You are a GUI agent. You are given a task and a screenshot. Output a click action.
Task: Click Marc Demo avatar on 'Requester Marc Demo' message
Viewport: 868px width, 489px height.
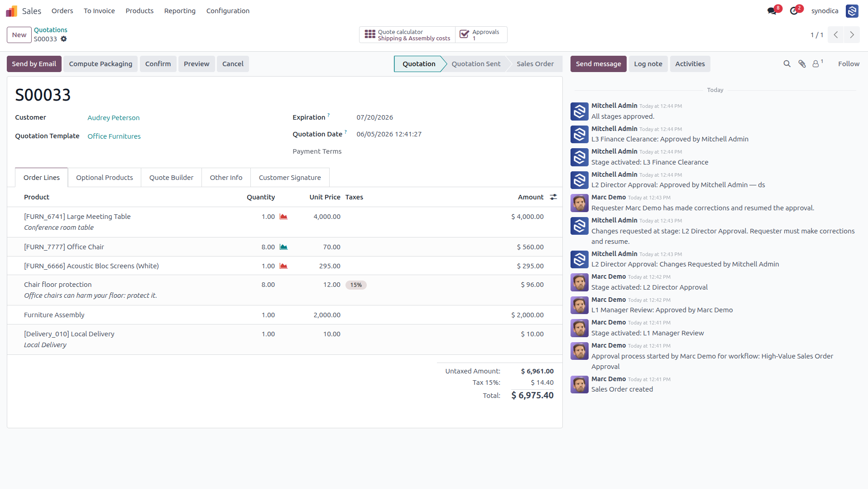[x=579, y=203]
